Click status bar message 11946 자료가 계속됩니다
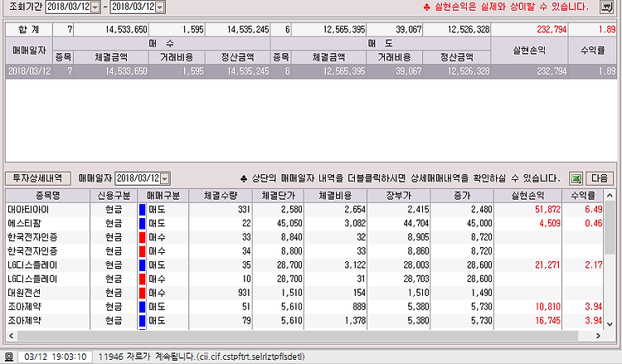Screen dimensions: 622x364 pyautogui.click(x=202, y=357)
